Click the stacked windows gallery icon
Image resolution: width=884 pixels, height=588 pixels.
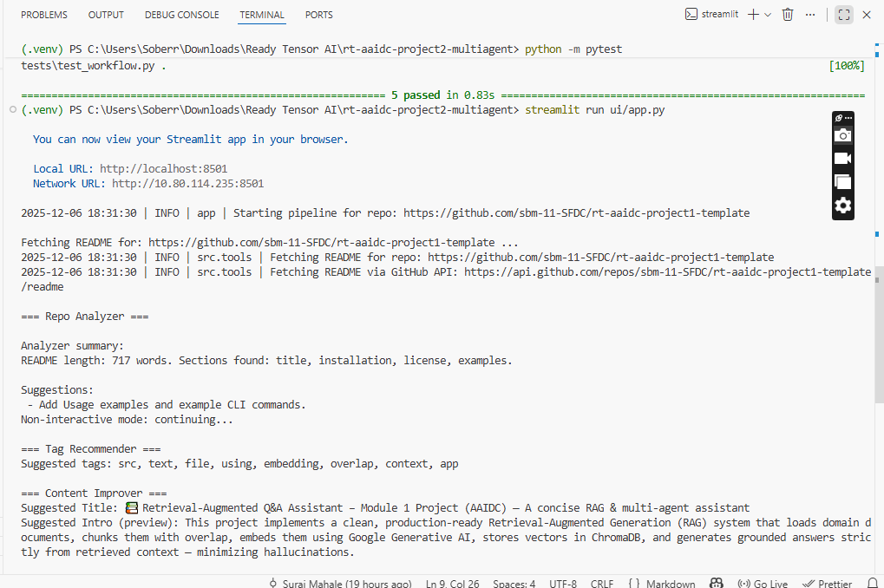pyautogui.click(x=842, y=182)
